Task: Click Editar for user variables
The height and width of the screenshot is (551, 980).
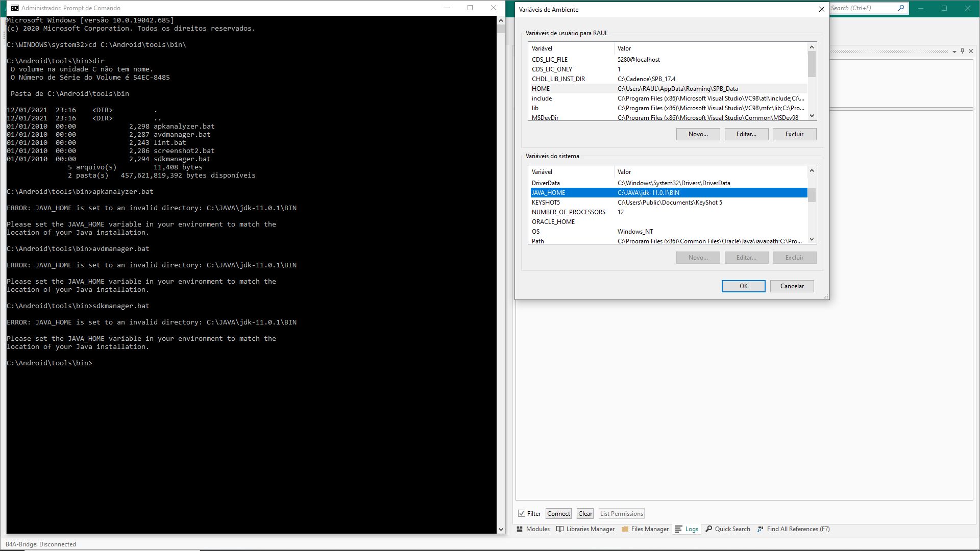Action: click(746, 134)
